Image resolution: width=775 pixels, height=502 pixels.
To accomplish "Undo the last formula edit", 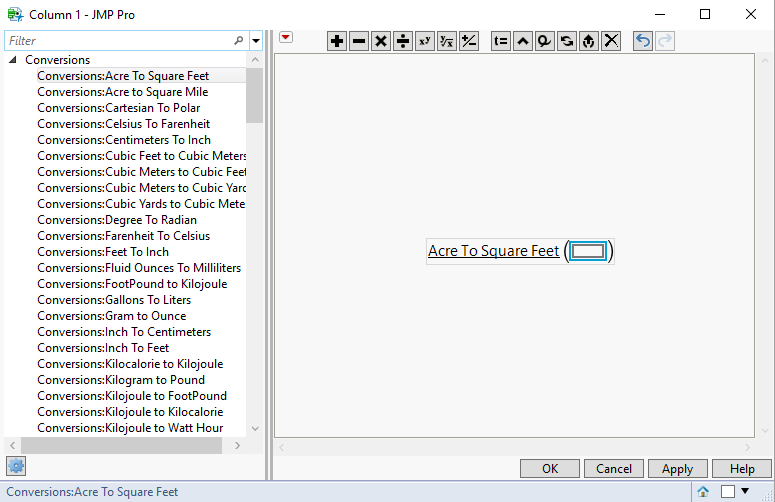I will [x=643, y=41].
